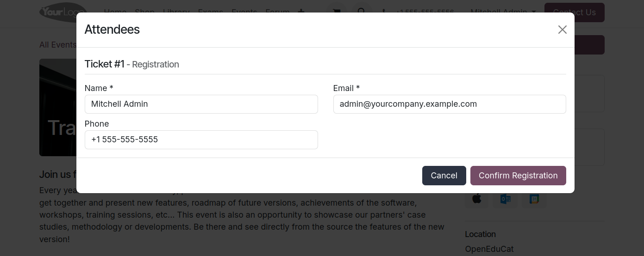Edit the Email address field
Viewport: 644px width, 256px height.
[450, 104]
